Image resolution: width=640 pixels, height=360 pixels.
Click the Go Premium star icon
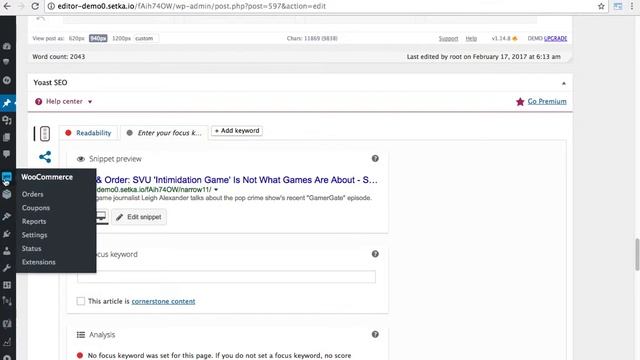coord(520,102)
